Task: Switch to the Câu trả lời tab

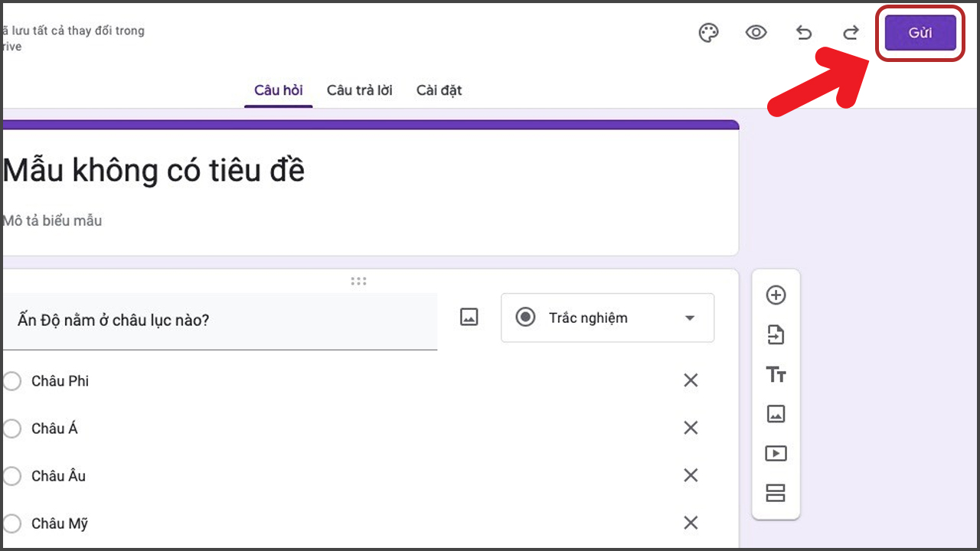Action: point(359,90)
